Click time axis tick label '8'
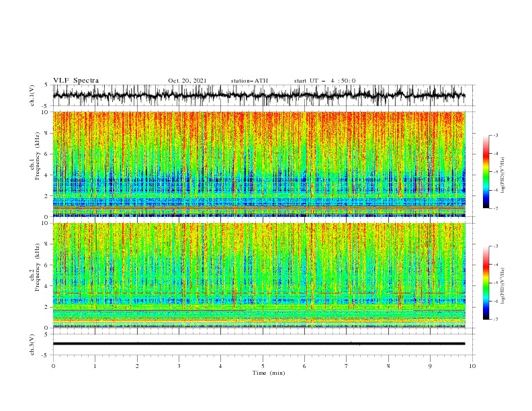This screenshot has width=532, height=411. [x=388, y=366]
